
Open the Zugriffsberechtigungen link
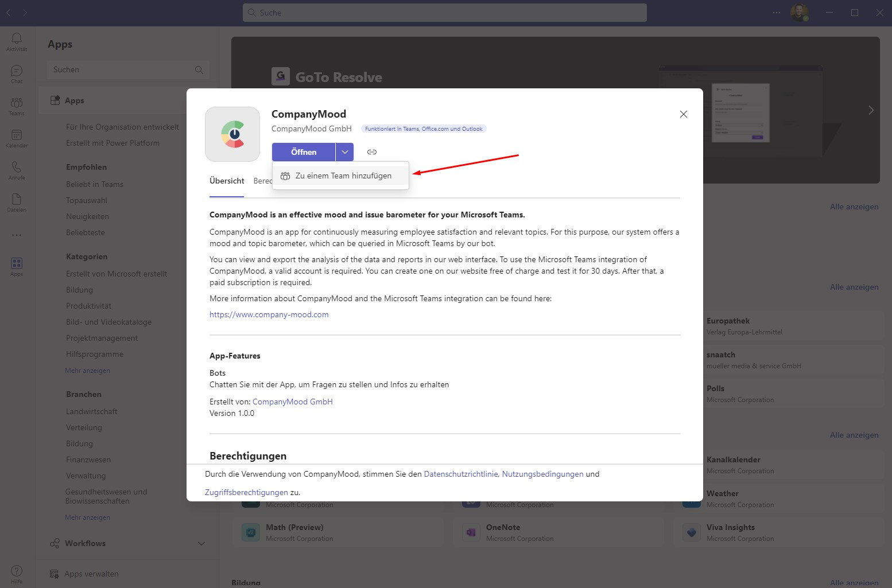(x=246, y=492)
